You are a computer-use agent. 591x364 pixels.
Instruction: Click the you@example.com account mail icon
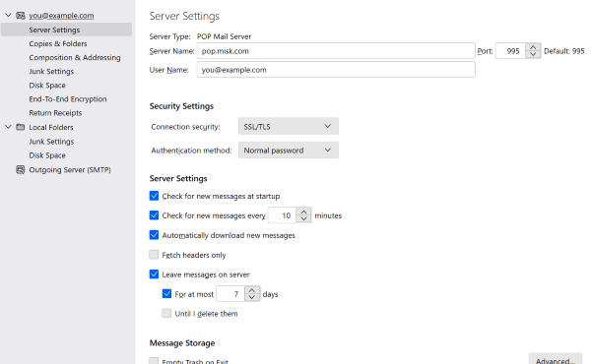click(21, 16)
